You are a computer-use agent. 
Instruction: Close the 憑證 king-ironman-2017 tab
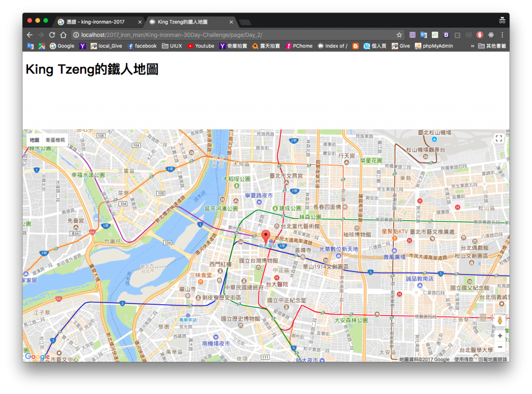point(140,22)
